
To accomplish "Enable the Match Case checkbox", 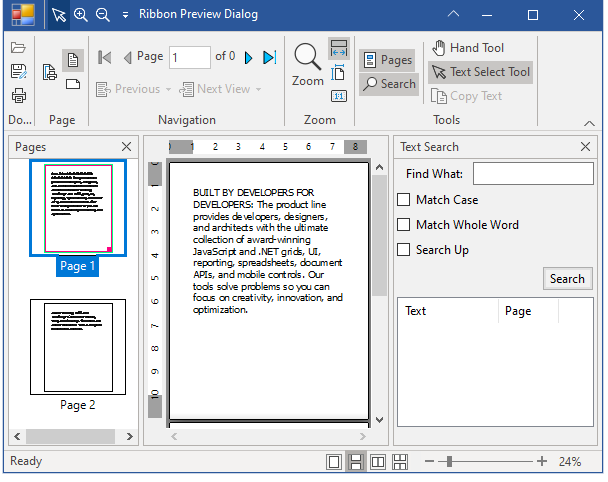I will coord(404,200).
